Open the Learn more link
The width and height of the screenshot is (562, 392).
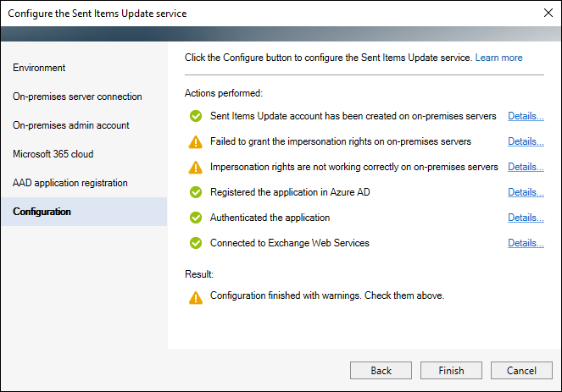click(x=498, y=58)
